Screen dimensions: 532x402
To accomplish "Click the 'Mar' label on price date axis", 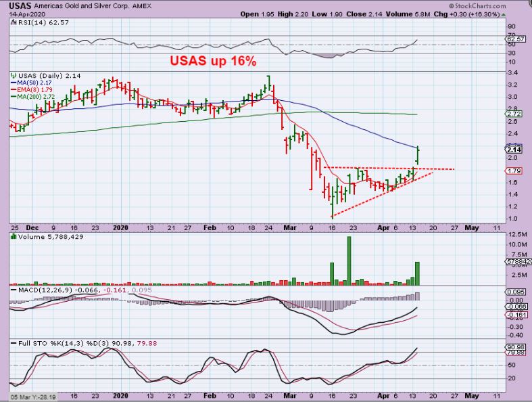I will click(x=289, y=228).
